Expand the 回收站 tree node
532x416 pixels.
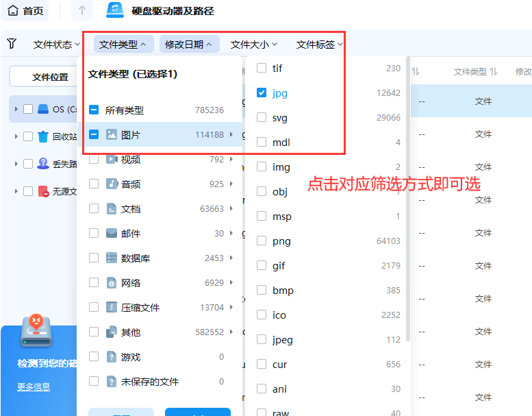[16, 136]
